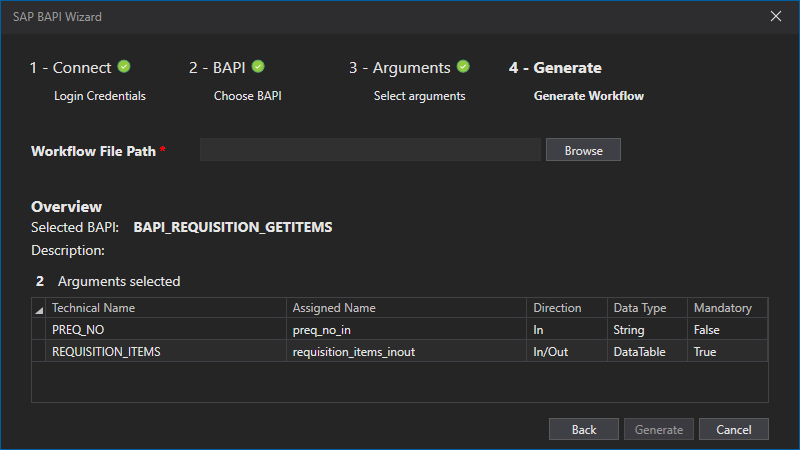Click the green checkmark beside Connect step
Image resolution: width=800 pixels, height=450 pixels.
point(124,66)
